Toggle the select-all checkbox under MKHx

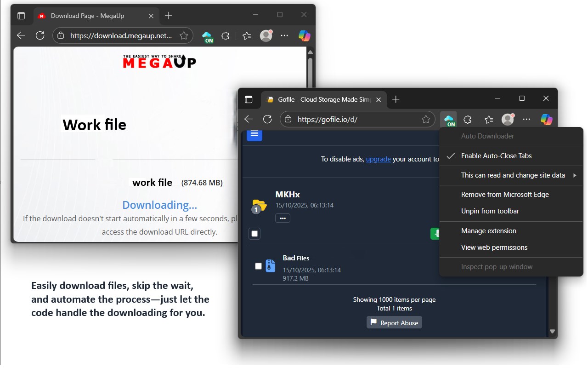[255, 234]
